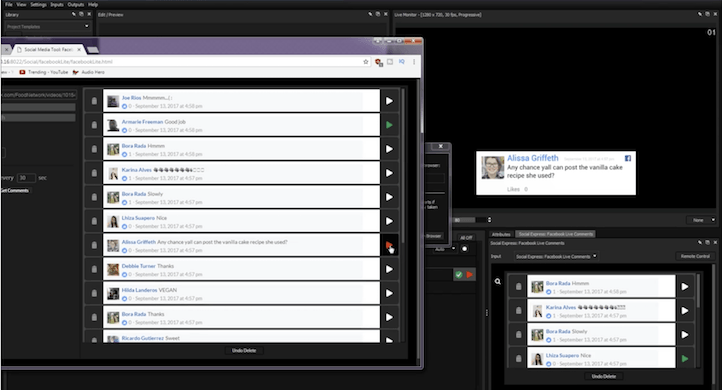722x390 pixels.
Task: Play Joe Rios comment in browser list
Action: [x=389, y=101]
